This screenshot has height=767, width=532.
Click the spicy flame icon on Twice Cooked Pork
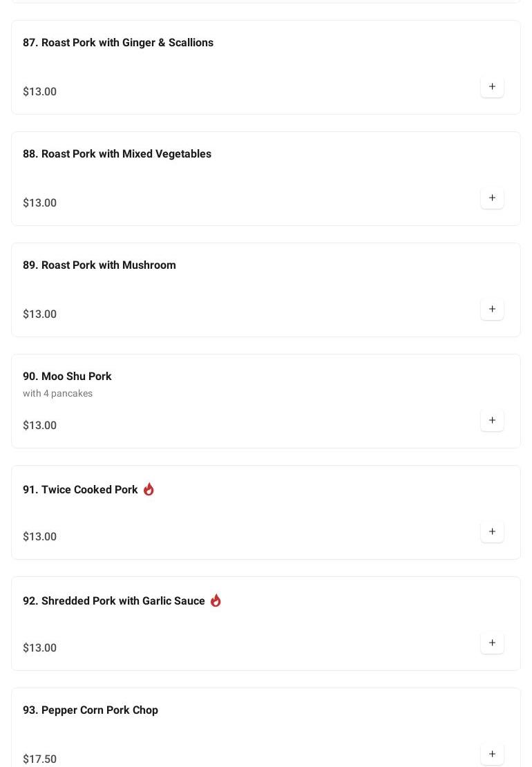tap(149, 489)
